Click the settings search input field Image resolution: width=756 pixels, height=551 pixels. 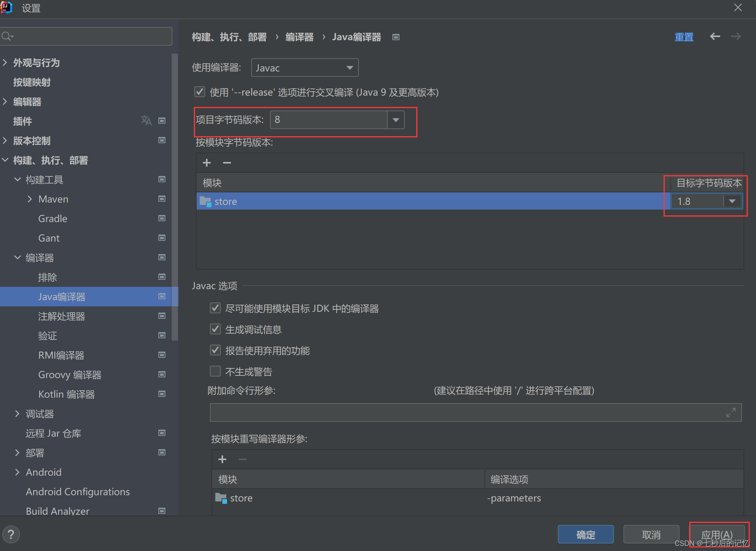(86, 36)
